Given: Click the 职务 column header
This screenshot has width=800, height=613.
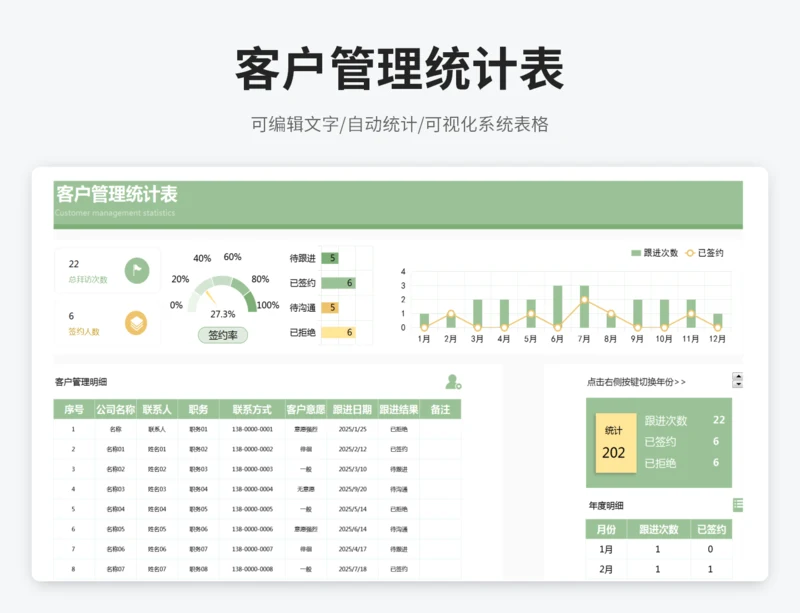Looking at the screenshot, I should [198, 409].
